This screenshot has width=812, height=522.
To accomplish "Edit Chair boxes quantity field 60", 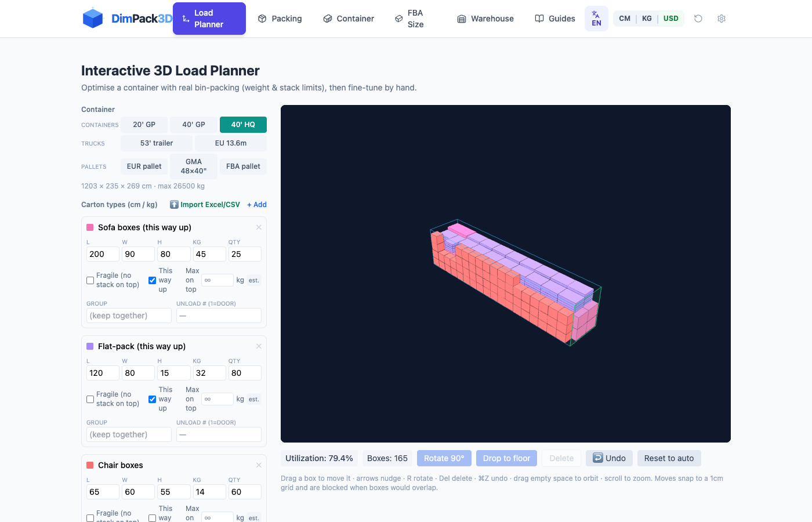I will [x=245, y=492].
